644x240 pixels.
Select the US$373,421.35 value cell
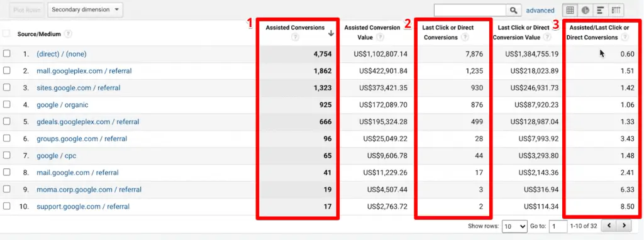click(383, 88)
